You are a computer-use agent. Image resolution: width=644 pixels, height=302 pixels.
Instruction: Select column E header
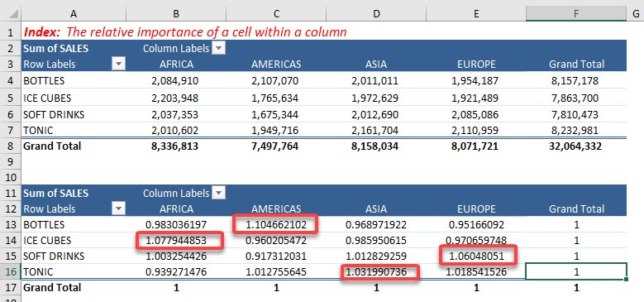point(476,14)
